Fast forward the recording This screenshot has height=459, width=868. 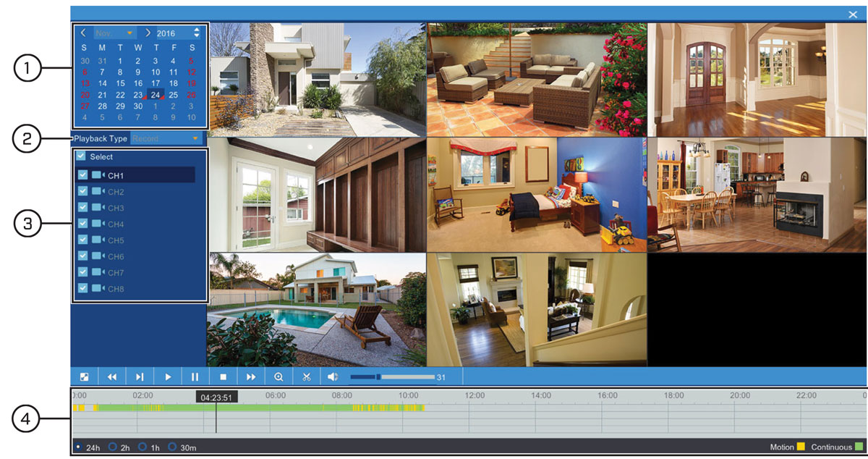[251, 377]
